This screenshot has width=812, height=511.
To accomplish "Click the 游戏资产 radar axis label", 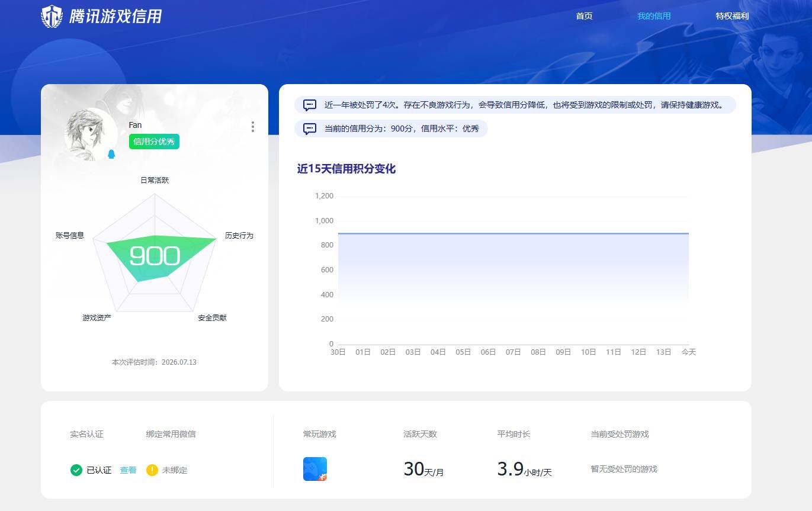I will (x=97, y=318).
